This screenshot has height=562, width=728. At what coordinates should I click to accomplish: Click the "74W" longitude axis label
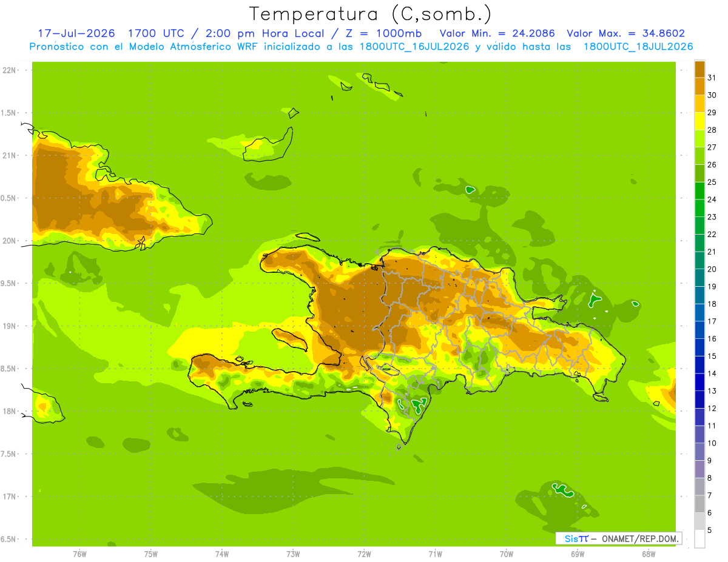coord(222,554)
